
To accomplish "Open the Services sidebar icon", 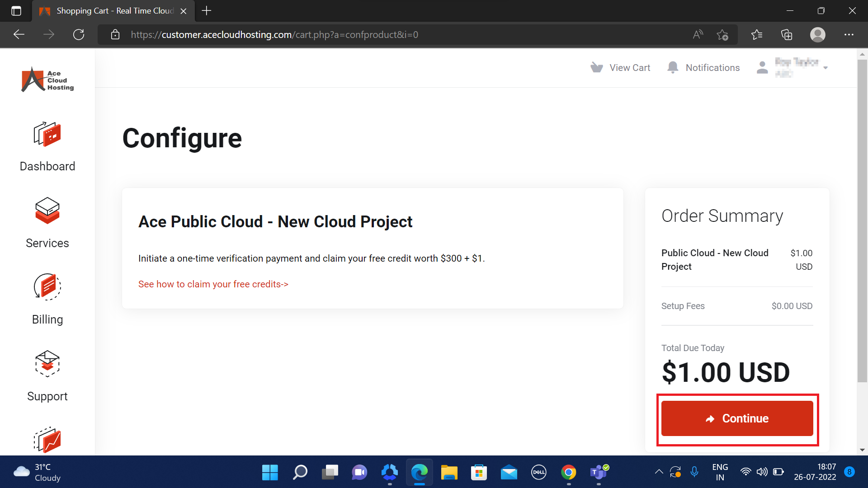I will pyautogui.click(x=47, y=211).
